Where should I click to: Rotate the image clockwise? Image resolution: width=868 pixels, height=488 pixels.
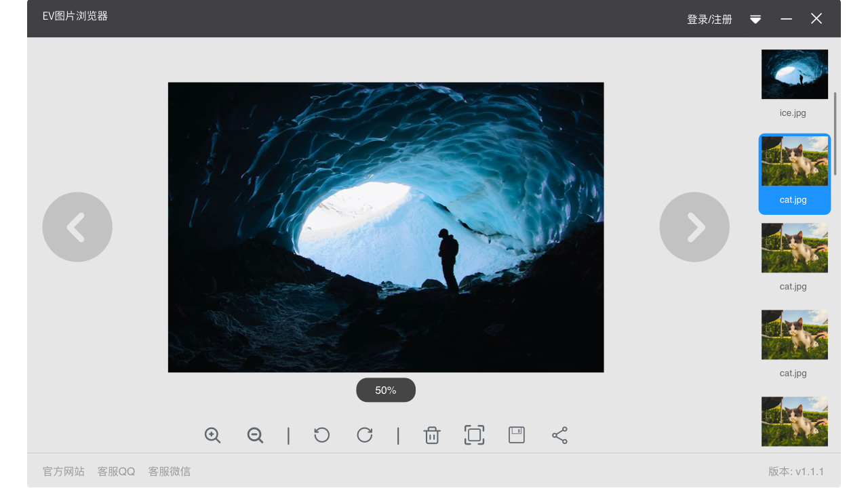(365, 435)
